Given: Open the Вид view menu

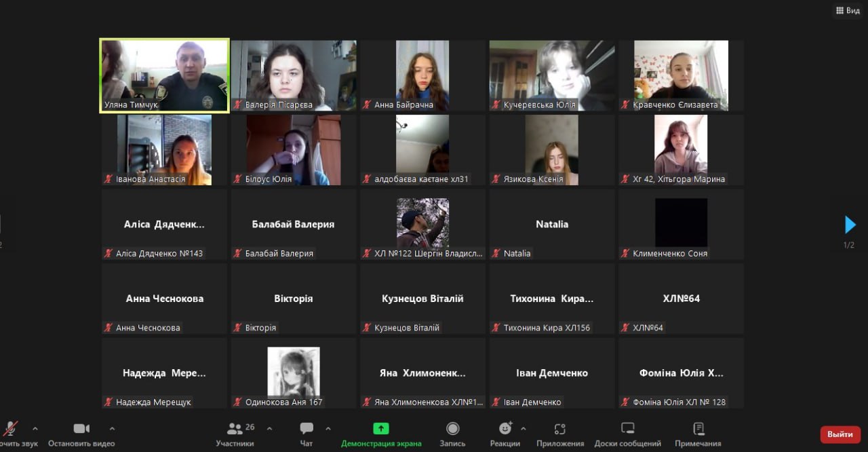Looking at the screenshot, I should coord(848,10).
